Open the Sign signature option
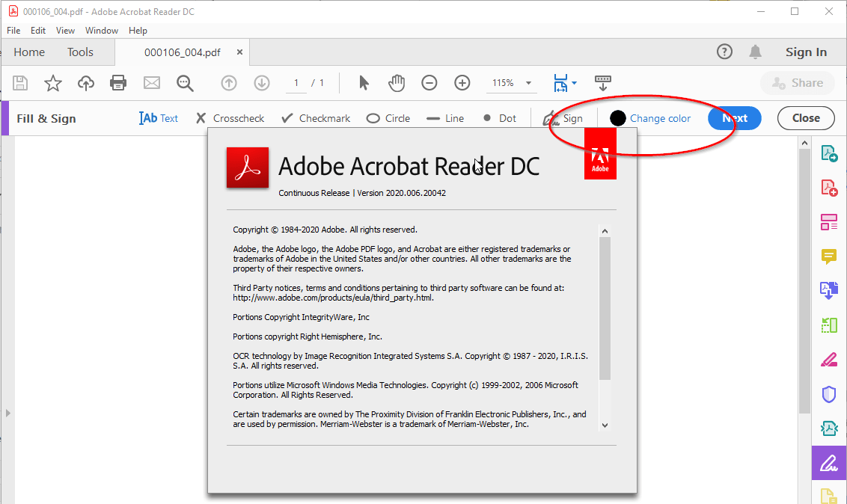The width and height of the screenshot is (847, 504). 563,118
